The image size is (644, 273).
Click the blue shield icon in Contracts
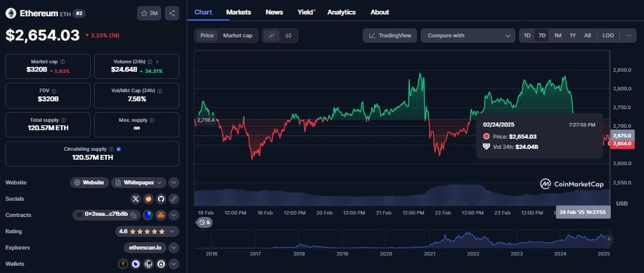pos(148,215)
